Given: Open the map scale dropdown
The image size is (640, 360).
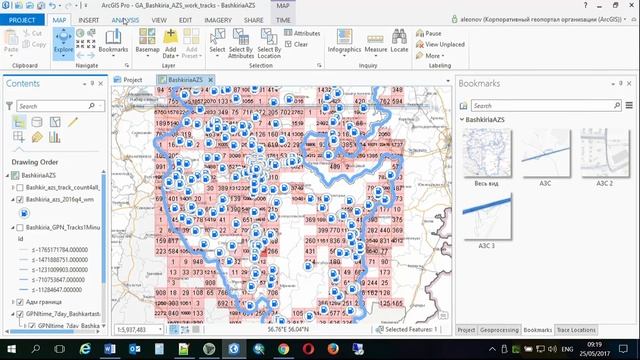Looking at the screenshot, I should pos(160,329).
